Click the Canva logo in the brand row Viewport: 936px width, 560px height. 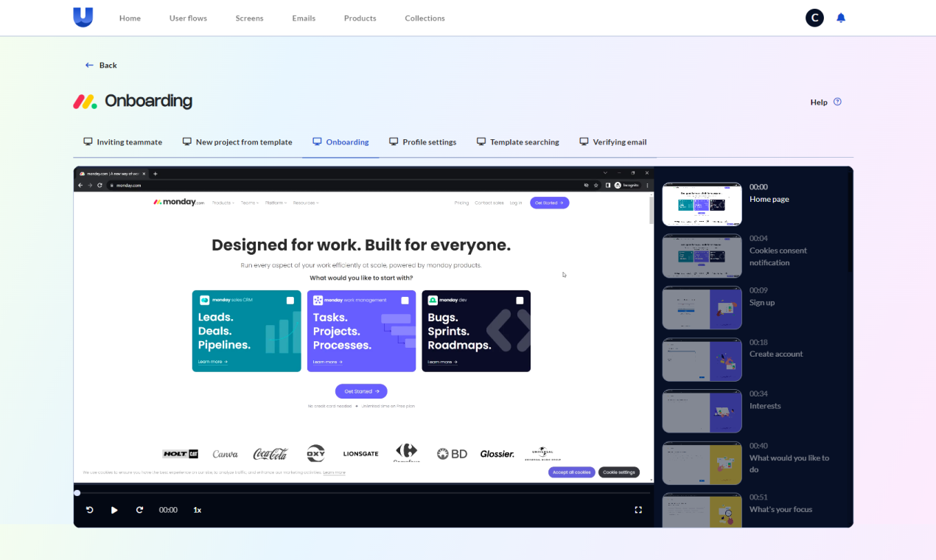click(x=226, y=454)
